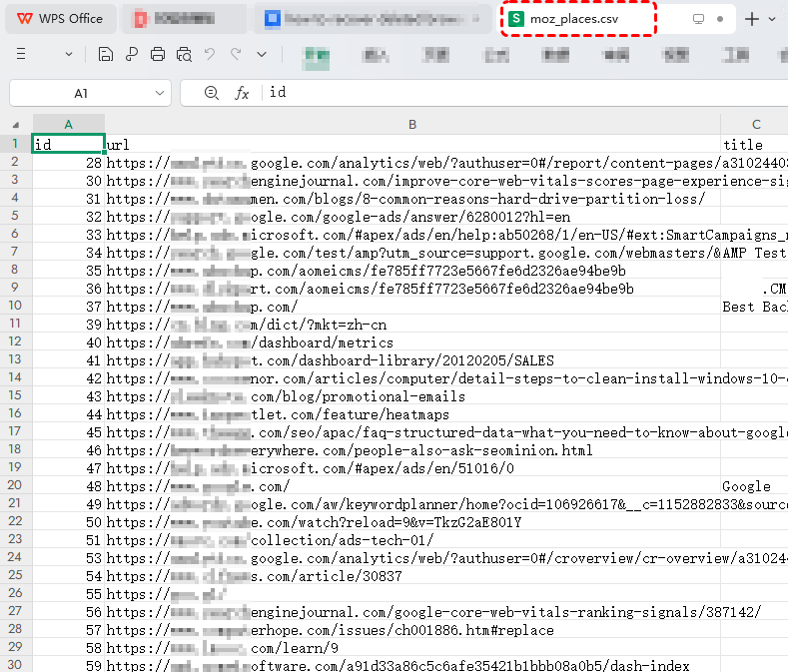The height and width of the screenshot is (672, 788).
Task: Select column B header
Action: 412,124
